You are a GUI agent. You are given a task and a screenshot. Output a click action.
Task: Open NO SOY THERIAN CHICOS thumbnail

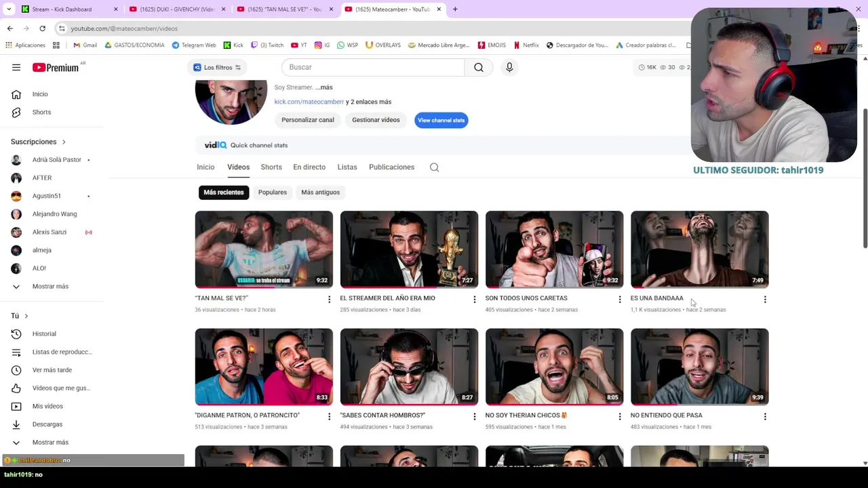pyautogui.click(x=554, y=367)
